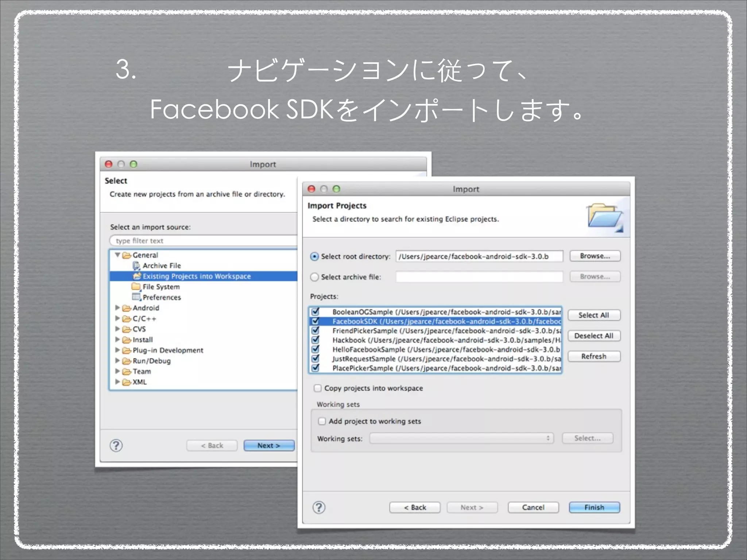Screen dimensions: 747x560
Task: Uncheck the PlacePickerSample project
Action: click(x=316, y=367)
